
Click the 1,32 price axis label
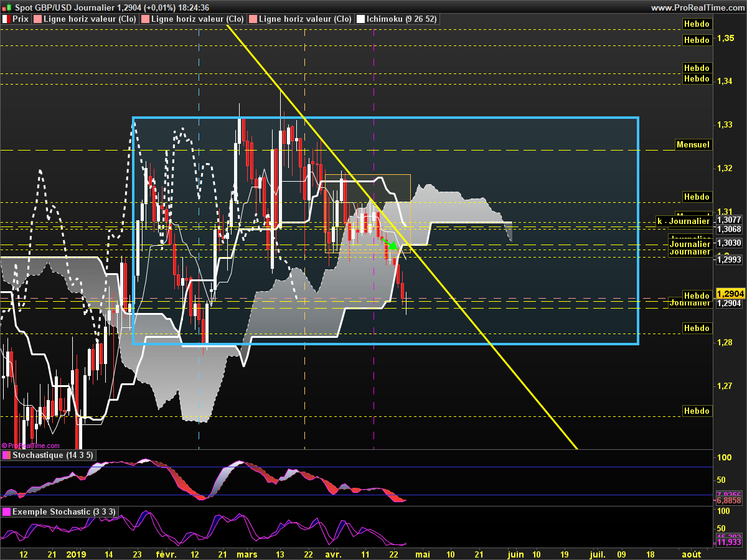723,169
